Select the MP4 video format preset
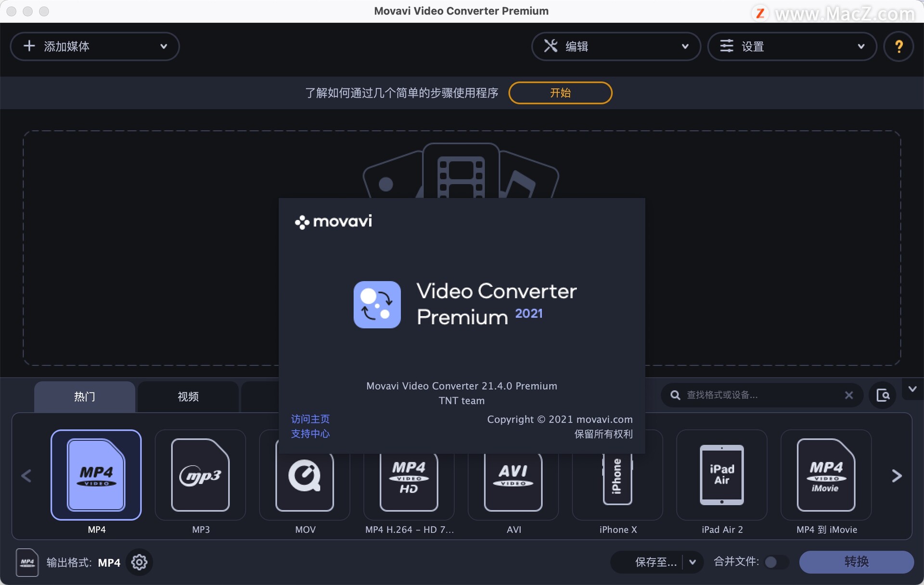This screenshot has width=924, height=585. pyautogui.click(x=96, y=475)
